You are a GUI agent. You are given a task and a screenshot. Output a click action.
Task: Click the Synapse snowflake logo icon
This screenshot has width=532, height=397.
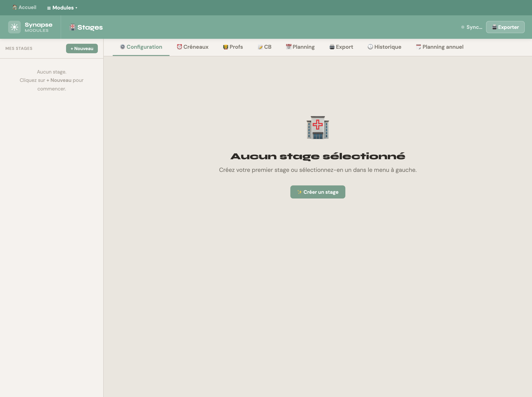pyautogui.click(x=14, y=27)
